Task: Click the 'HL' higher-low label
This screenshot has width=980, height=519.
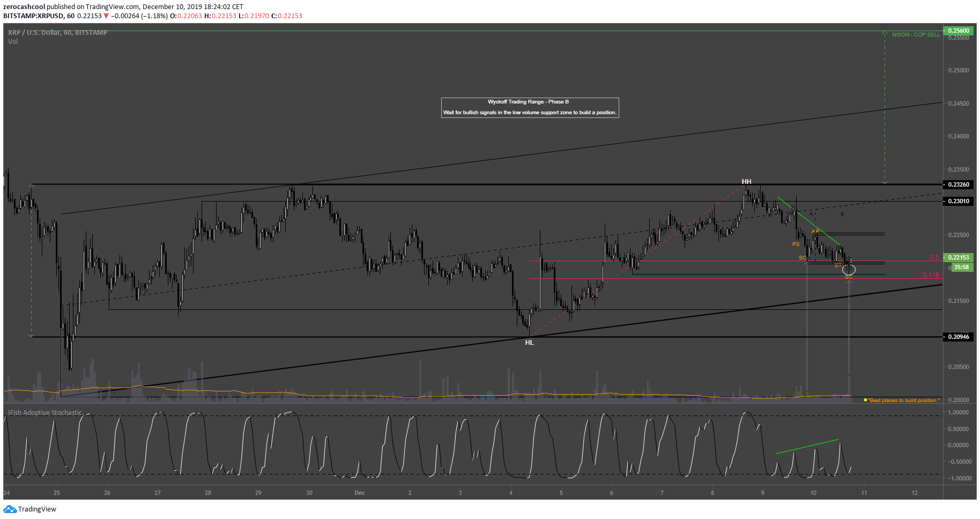Action: coord(529,343)
